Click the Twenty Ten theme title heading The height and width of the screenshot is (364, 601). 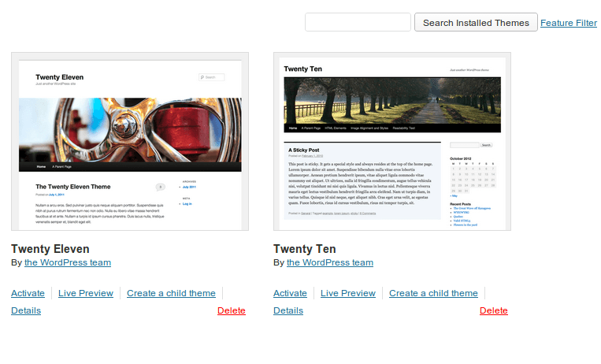305,249
